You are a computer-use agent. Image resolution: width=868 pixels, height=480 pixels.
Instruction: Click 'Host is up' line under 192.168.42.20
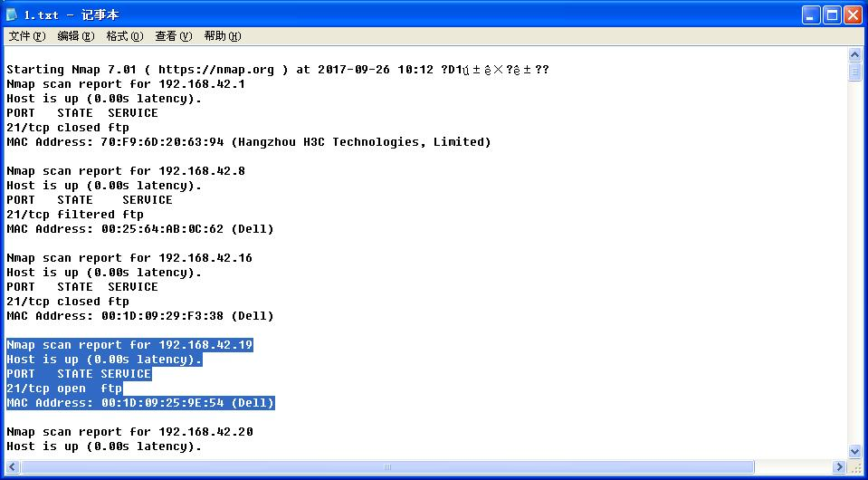tap(103, 446)
